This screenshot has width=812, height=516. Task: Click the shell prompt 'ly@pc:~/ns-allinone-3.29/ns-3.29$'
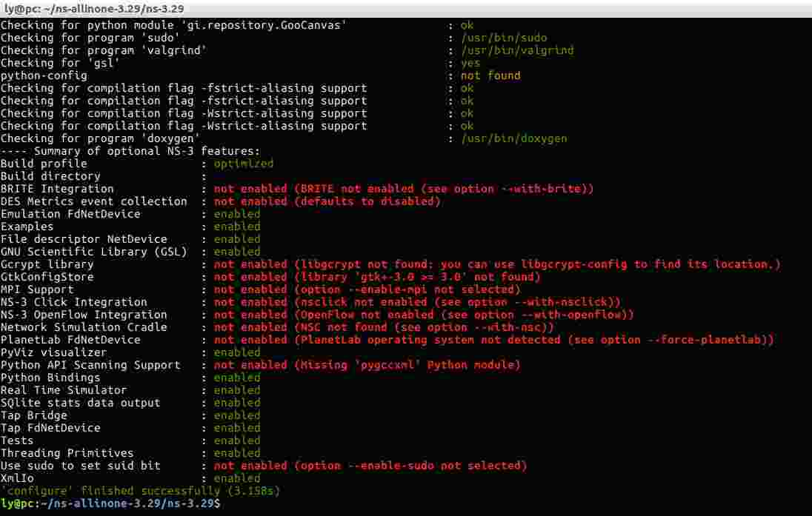tap(110, 503)
